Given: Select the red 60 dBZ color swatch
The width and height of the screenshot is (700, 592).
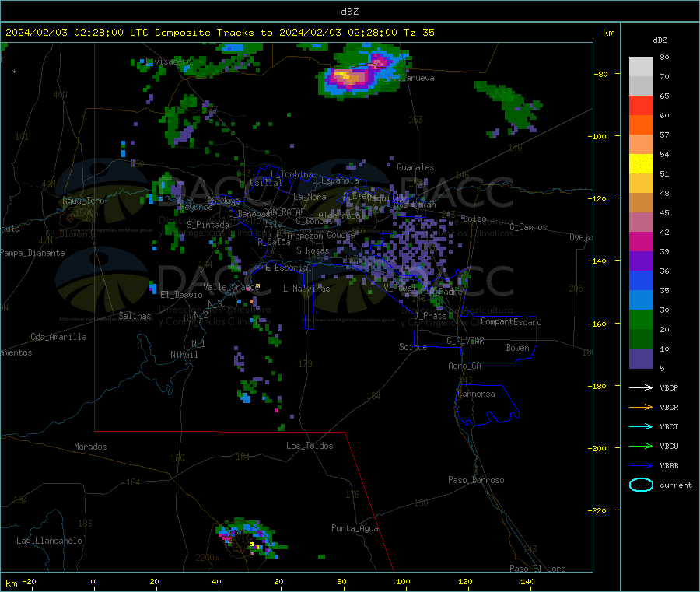Looking at the screenshot, I should (x=641, y=106).
